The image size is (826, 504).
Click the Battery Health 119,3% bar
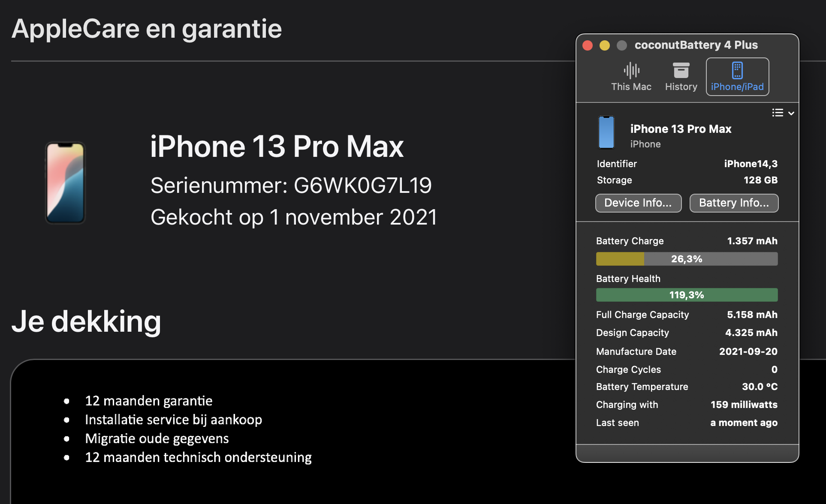[x=686, y=295]
